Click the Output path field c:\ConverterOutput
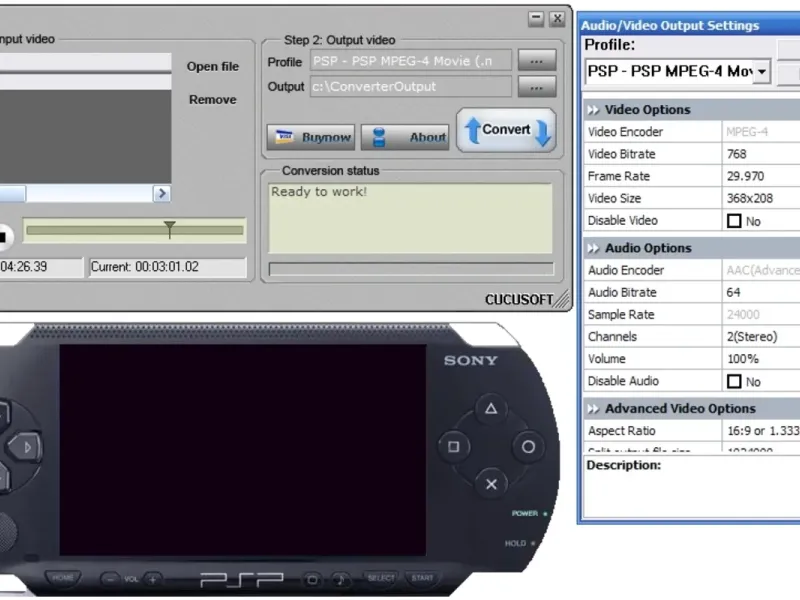 point(411,87)
